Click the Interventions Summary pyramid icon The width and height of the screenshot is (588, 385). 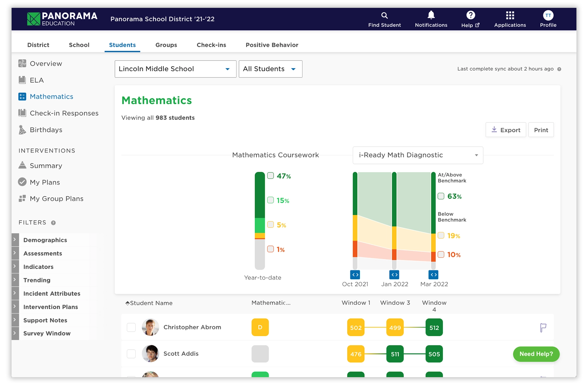click(22, 165)
